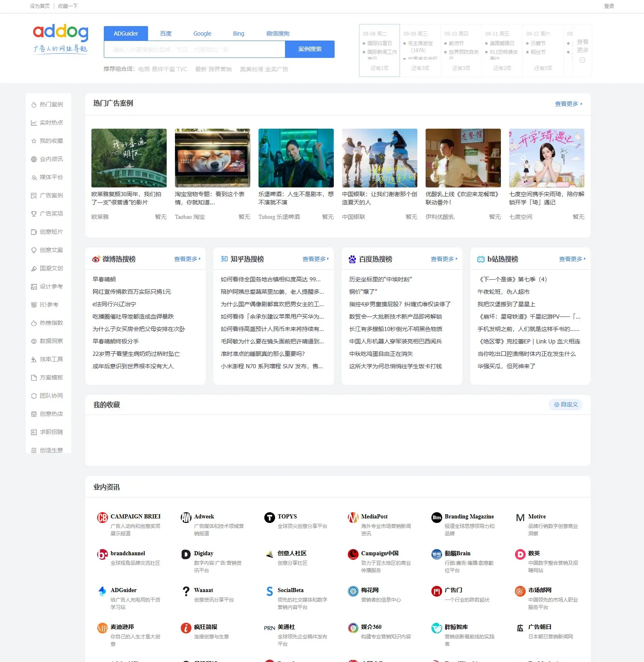The width and height of the screenshot is (644, 662).
Task: Click the Bilibili TV logo icon
Action: coord(481,259)
